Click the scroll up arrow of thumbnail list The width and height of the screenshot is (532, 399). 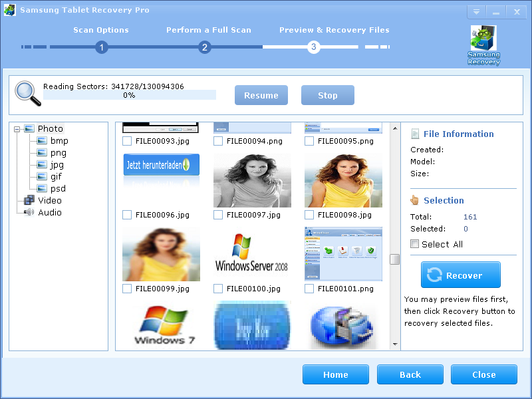[395, 128]
